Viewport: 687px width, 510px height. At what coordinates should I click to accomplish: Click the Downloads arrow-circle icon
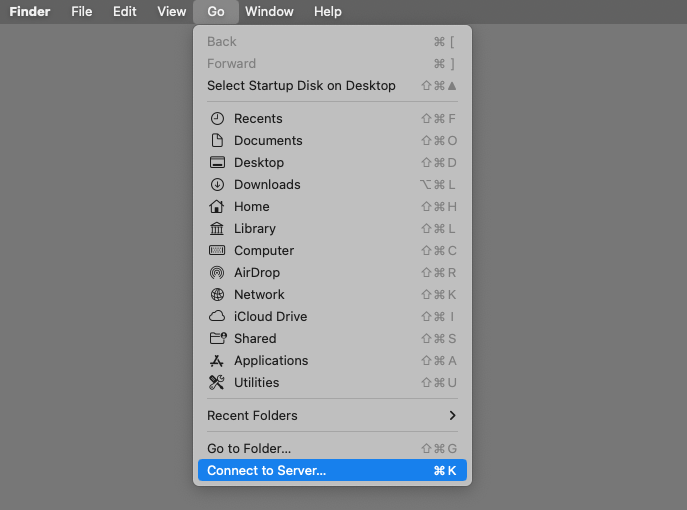coord(217,184)
